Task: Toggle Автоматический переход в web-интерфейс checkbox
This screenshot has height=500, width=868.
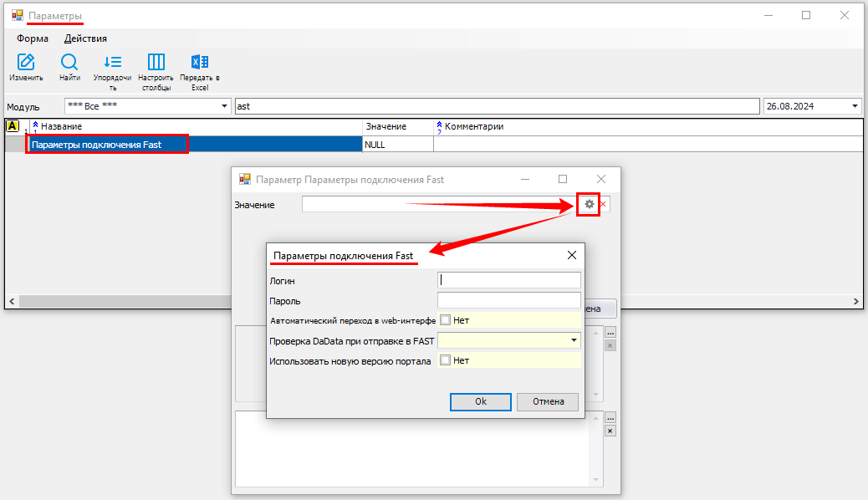Action: (x=446, y=319)
